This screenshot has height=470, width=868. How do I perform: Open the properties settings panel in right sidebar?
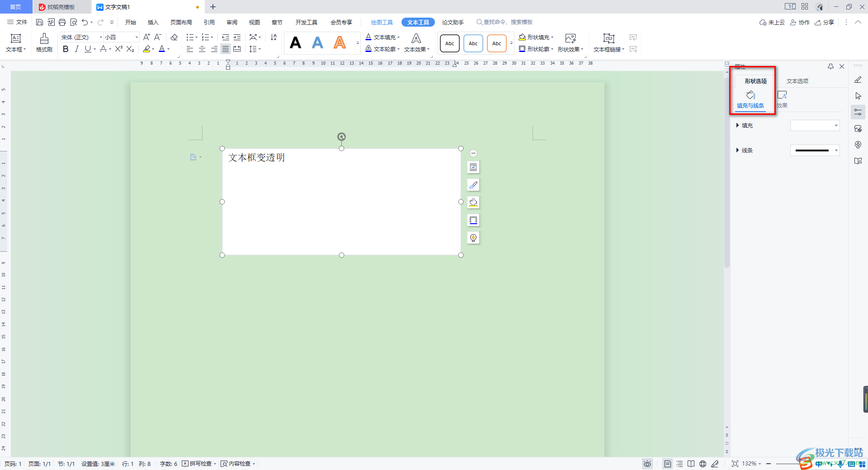pos(858,112)
